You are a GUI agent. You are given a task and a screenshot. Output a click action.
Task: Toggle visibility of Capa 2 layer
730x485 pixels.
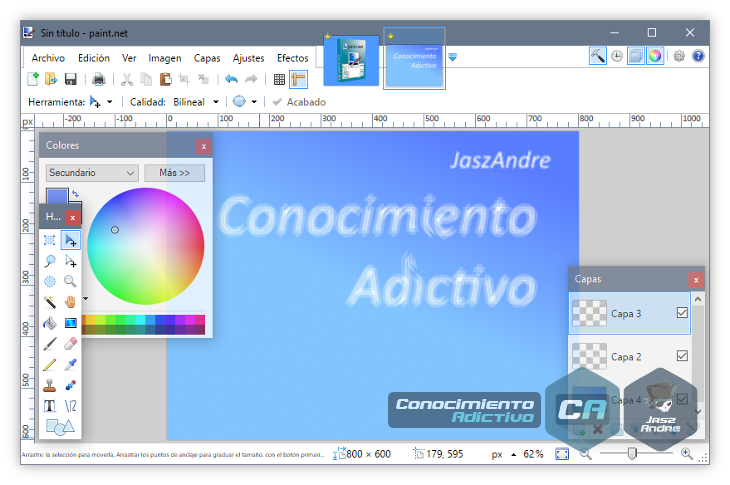pos(682,356)
